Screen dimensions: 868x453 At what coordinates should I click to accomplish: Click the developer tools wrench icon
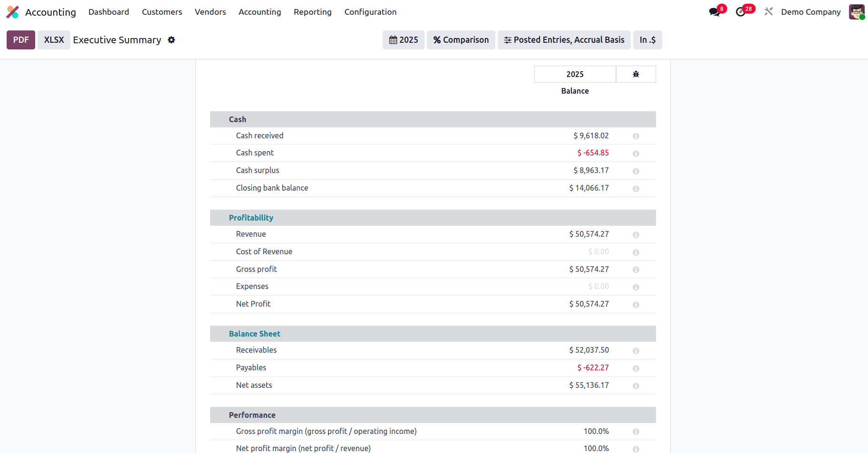768,11
